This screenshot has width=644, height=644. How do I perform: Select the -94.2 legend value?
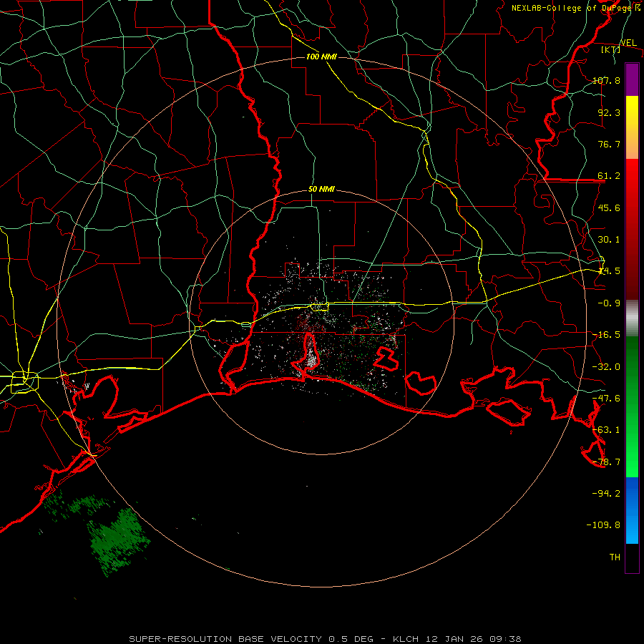pyautogui.click(x=606, y=494)
